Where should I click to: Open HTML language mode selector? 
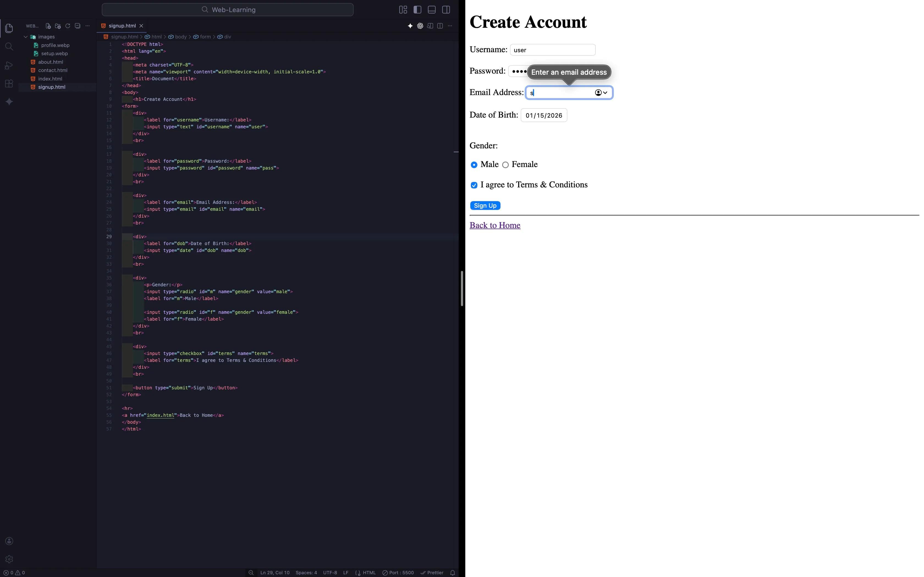tap(369, 572)
